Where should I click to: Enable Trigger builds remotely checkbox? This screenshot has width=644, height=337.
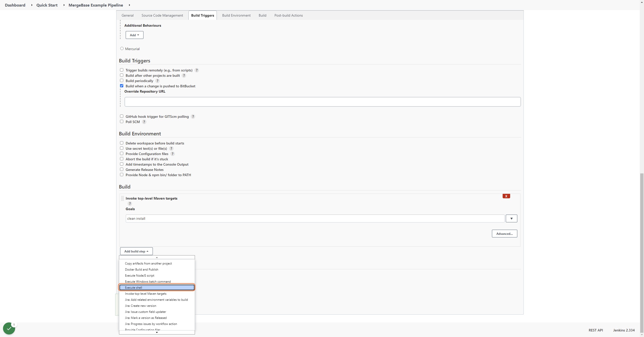point(122,70)
